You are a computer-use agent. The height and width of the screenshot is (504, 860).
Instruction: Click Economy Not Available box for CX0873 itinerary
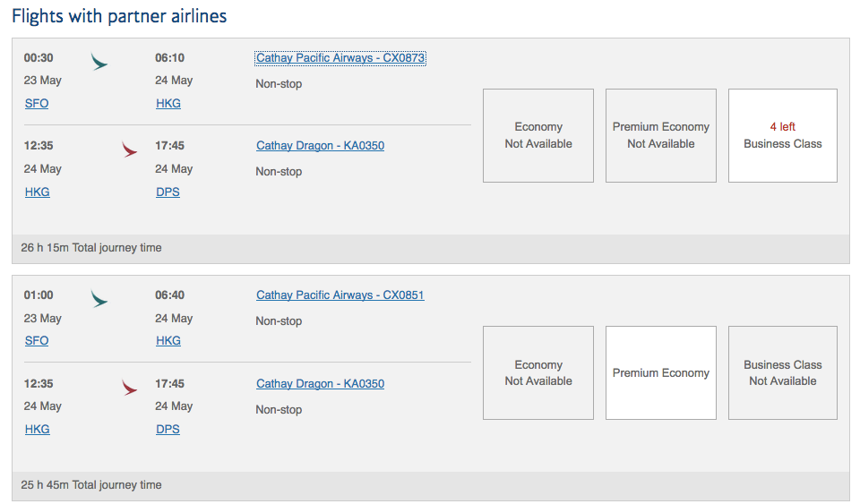click(538, 135)
